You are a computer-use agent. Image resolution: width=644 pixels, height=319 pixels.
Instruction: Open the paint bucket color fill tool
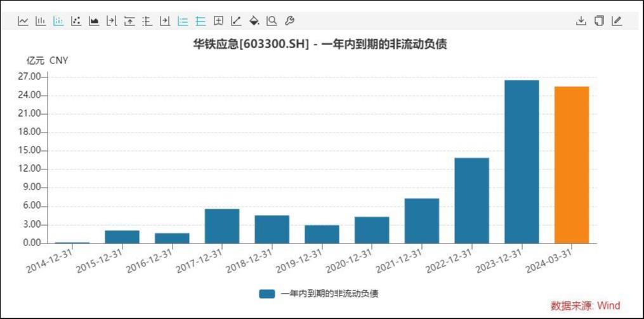[x=254, y=21]
